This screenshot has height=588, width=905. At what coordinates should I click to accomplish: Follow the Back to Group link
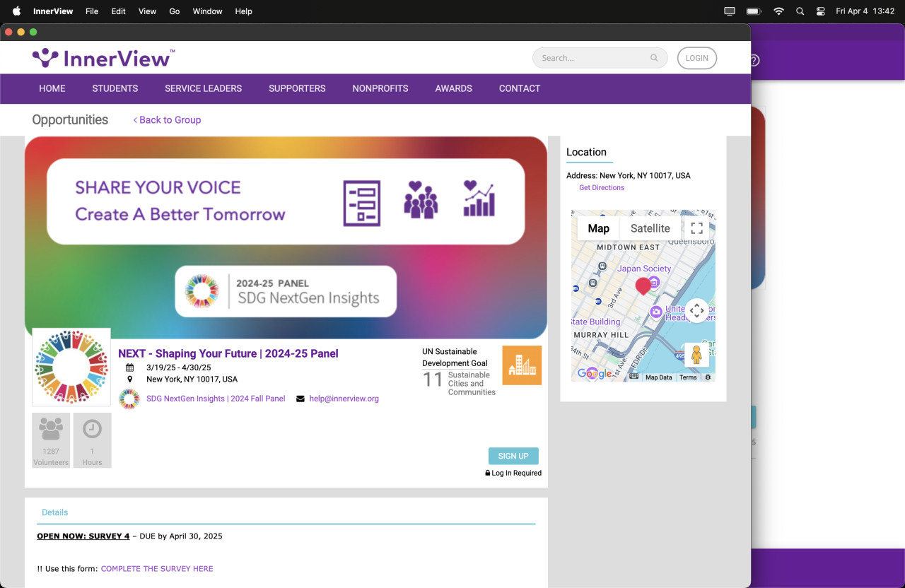tap(167, 120)
